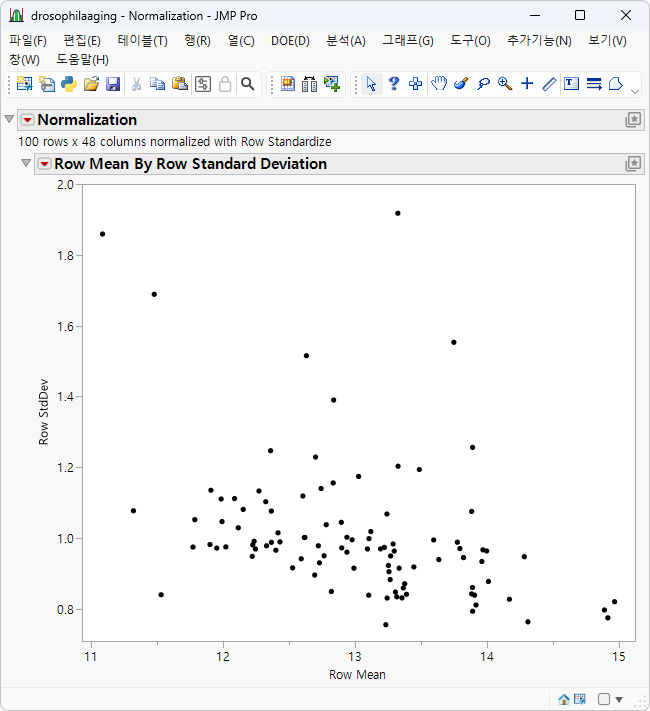The height and width of the screenshot is (711, 650).
Task: Toggle the status bar checkbox
Action: (x=604, y=699)
